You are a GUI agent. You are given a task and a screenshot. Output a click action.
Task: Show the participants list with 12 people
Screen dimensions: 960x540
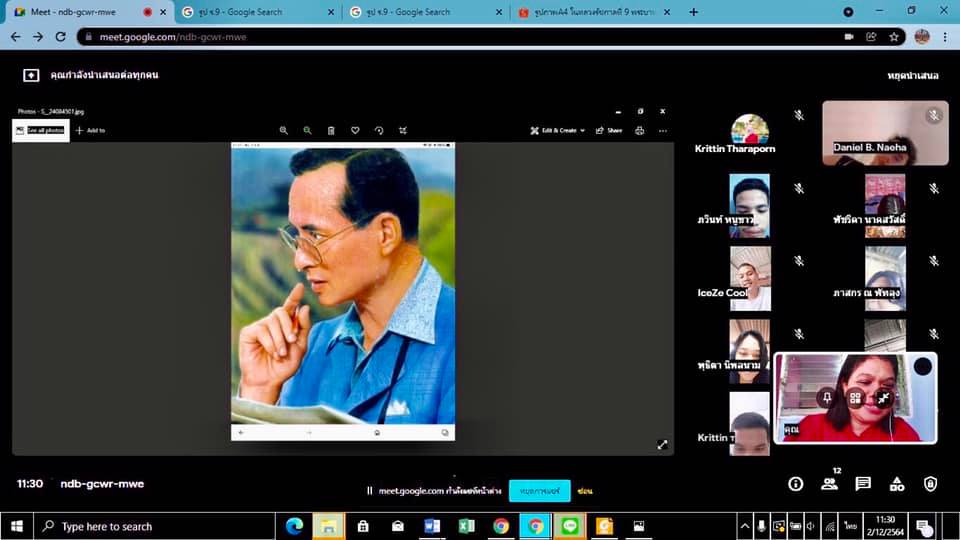point(829,484)
